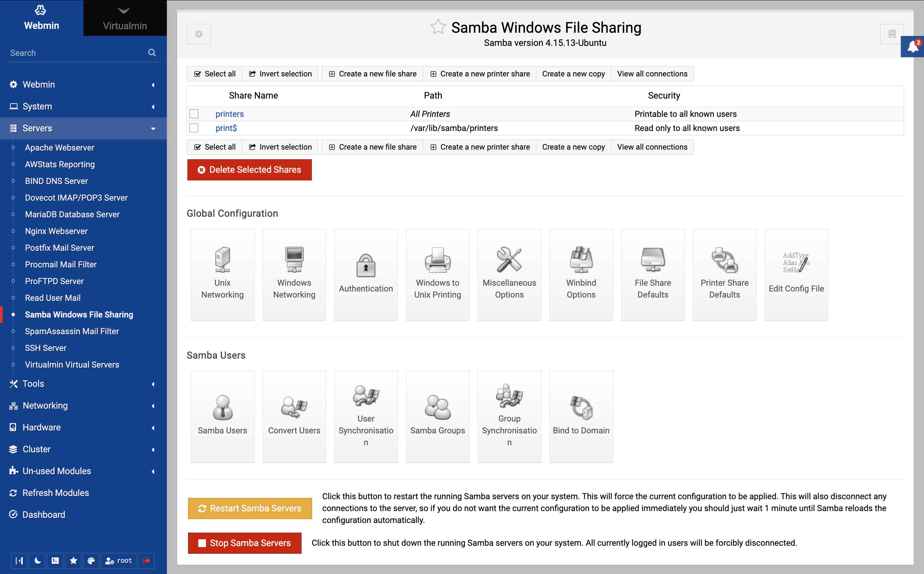Open Bind to Domain icon
The width and height of the screenshot is (924, 574).
581,416
